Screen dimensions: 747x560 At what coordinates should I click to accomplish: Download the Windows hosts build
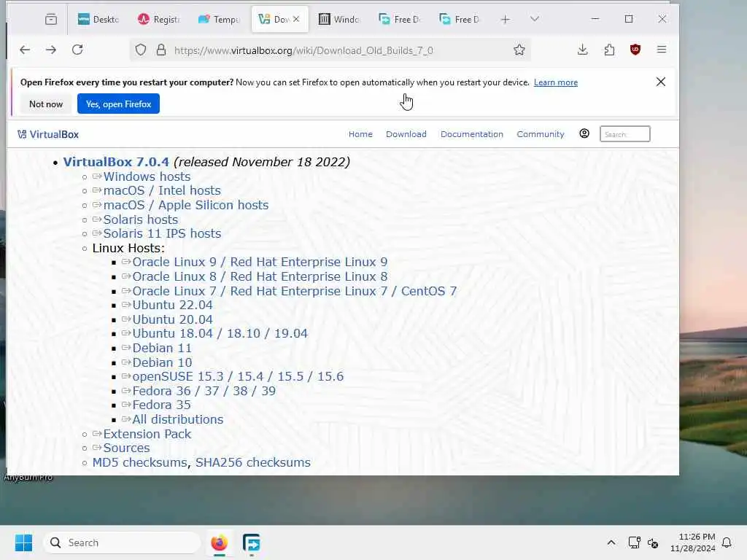pos(147,176)
